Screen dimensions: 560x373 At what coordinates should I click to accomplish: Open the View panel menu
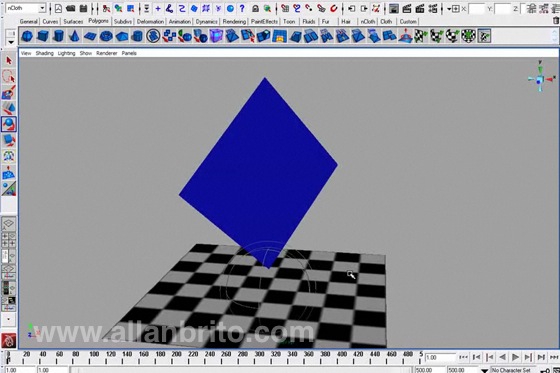26,53
